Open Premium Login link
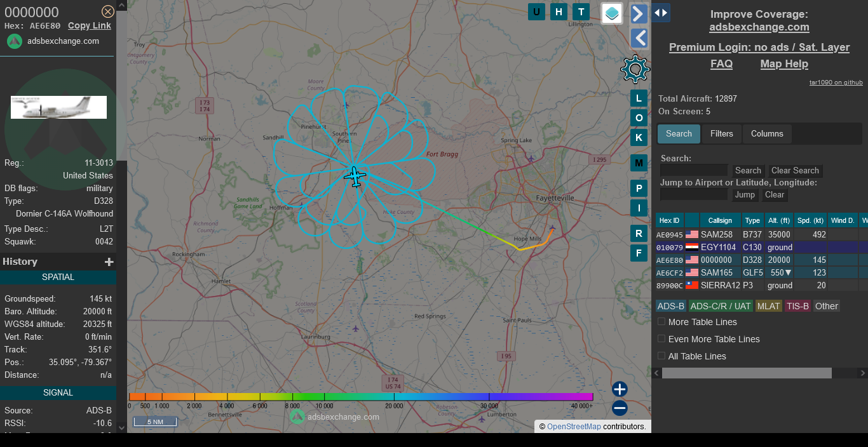The height and width of the screenshot is (447, 868). tap(759, 48)
